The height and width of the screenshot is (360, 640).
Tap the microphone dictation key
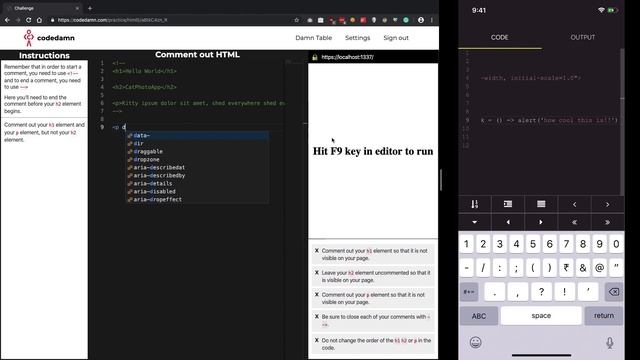(610, 342)
